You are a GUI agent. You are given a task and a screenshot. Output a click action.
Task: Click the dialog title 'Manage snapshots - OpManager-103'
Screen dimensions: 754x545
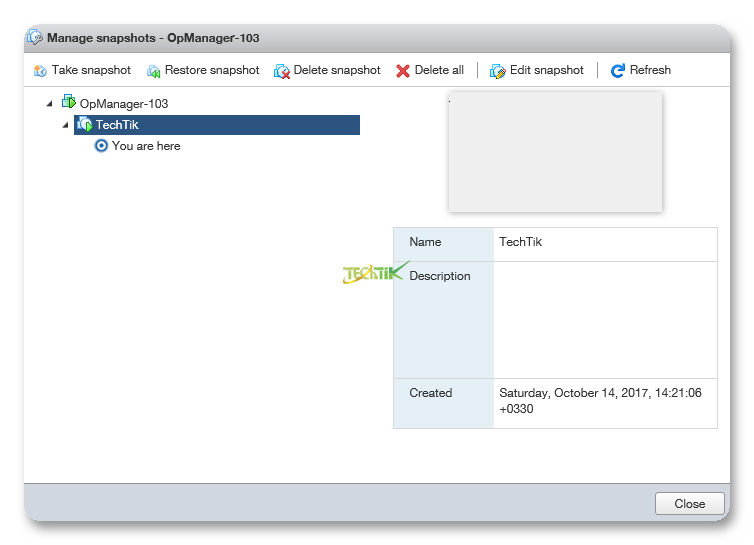(153, 38)
